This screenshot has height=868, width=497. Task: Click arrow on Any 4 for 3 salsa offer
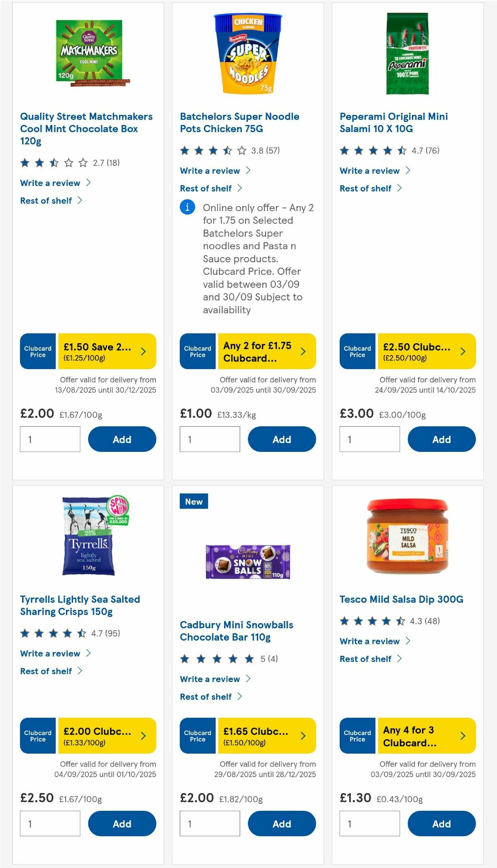tap(462, 736)
